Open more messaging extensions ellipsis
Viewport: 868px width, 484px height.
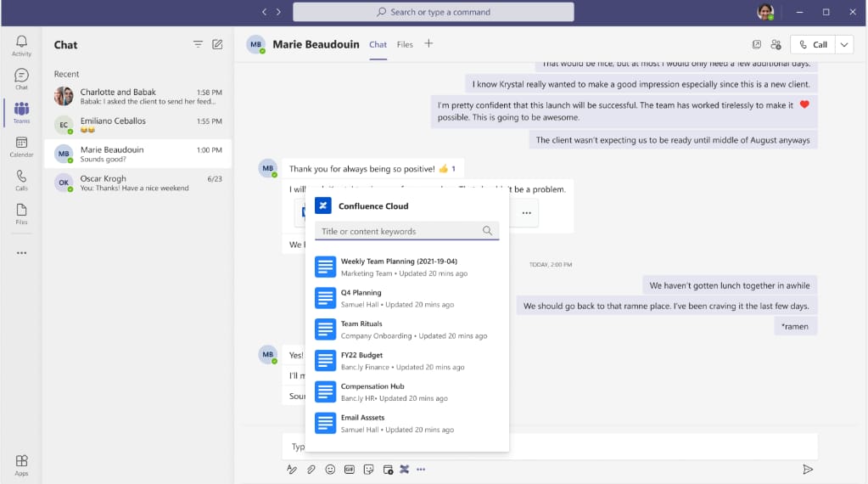421,469
